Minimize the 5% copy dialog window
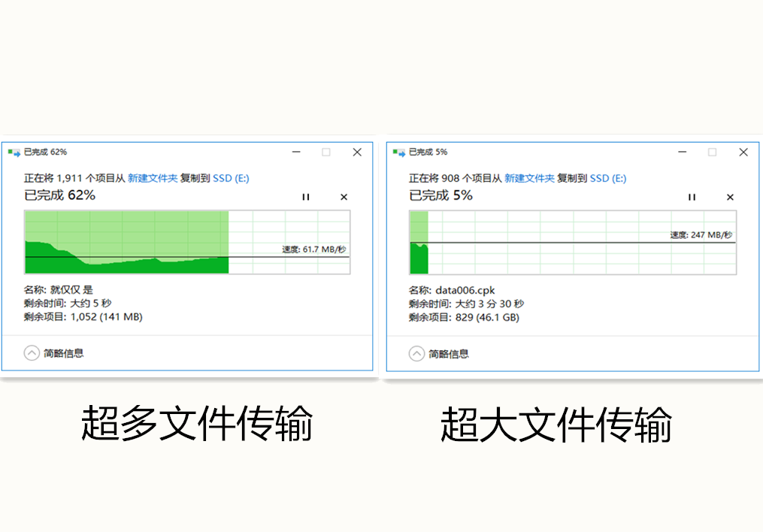The height and width of the screenshot is (532, 763). pos(683,152)
